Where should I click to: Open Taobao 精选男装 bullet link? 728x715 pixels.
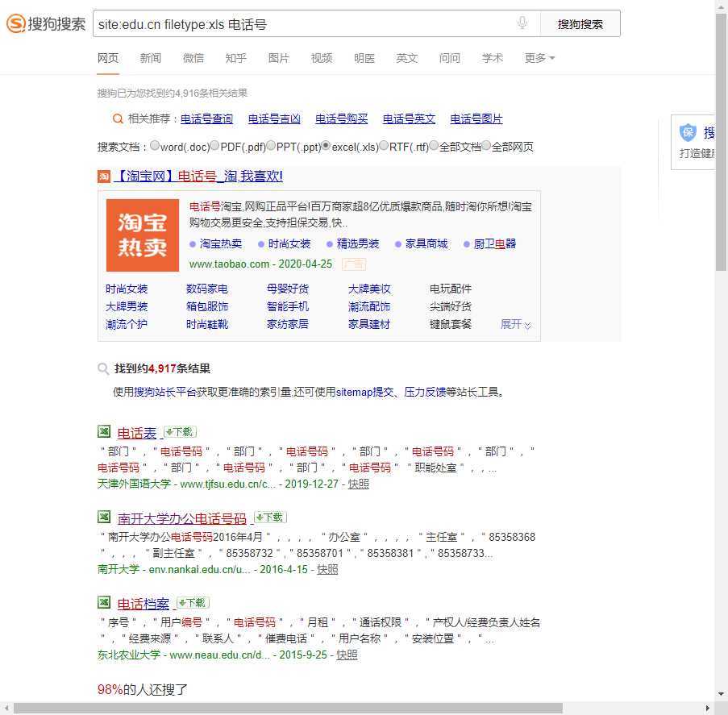(x=357, y=243)
